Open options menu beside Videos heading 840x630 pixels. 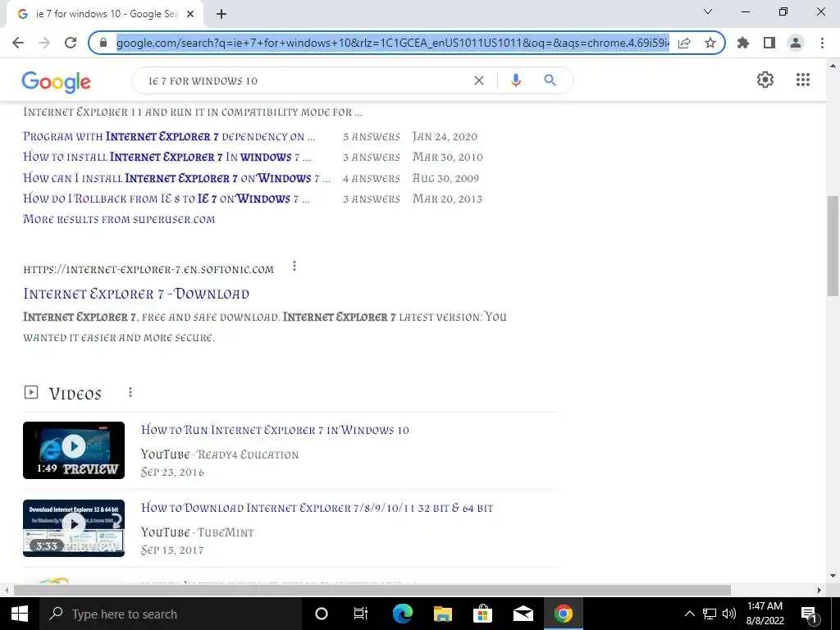pos(130,393)
